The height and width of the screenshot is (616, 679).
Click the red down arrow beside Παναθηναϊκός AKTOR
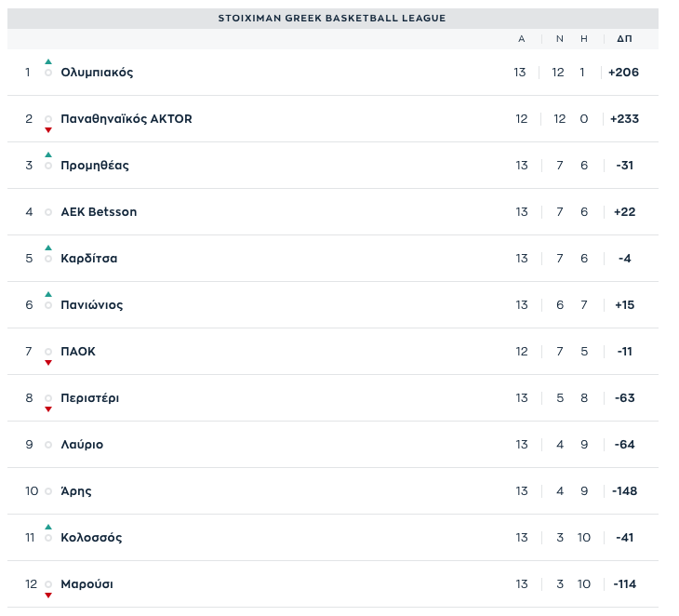coord(48,130)
